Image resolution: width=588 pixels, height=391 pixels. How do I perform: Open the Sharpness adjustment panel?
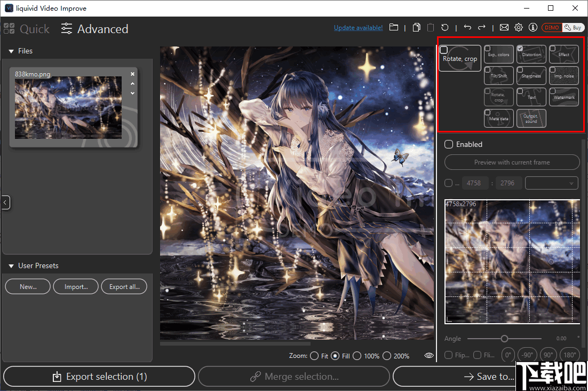point(531,75)
